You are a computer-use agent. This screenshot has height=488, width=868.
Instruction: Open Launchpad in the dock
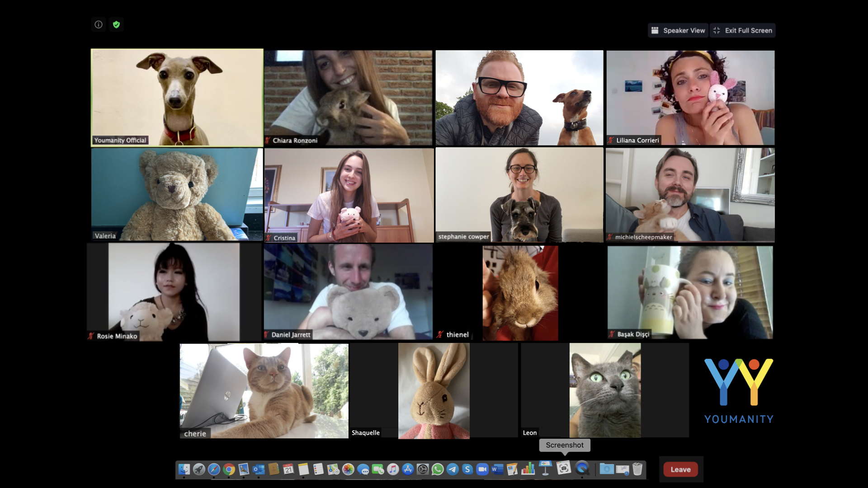199,469
